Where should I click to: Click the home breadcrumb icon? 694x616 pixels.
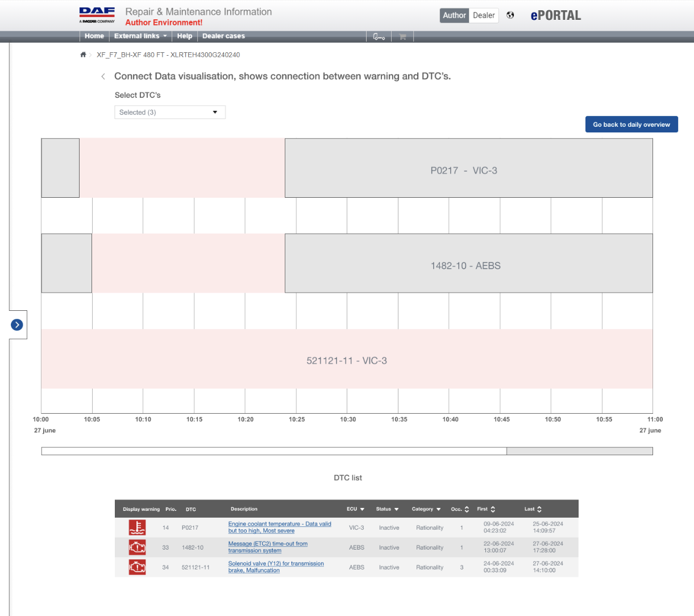coord(83,55)
